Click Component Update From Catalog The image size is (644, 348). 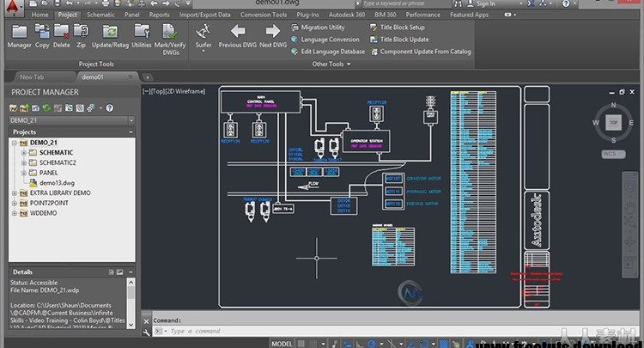421,52
